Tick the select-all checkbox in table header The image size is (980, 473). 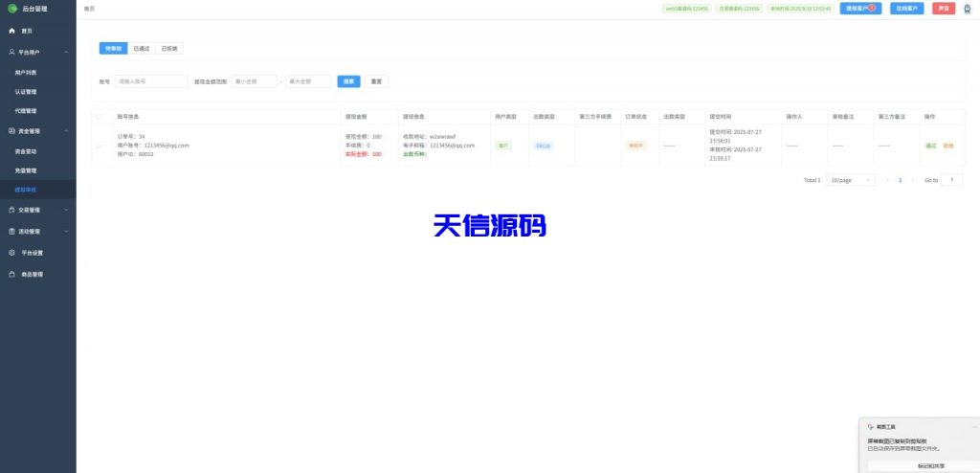pos(100,117)
